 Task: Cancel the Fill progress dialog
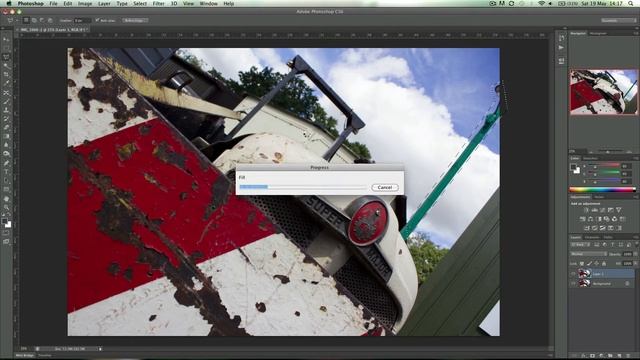384,187
